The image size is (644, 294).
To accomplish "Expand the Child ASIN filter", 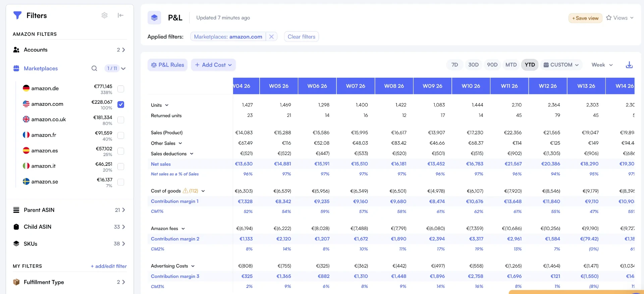I will click(x=123, y=227).
